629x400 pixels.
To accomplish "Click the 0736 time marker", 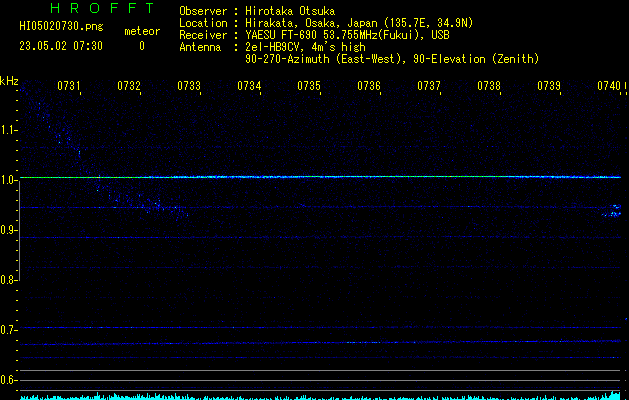I will click(x=369, y=86).
